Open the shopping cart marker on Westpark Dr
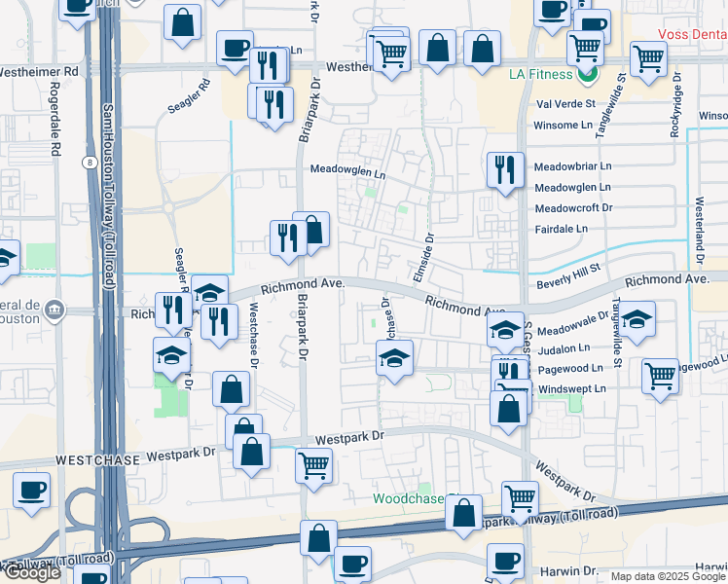The width and height of the screenshot is (728, 584). pos(313,466)
